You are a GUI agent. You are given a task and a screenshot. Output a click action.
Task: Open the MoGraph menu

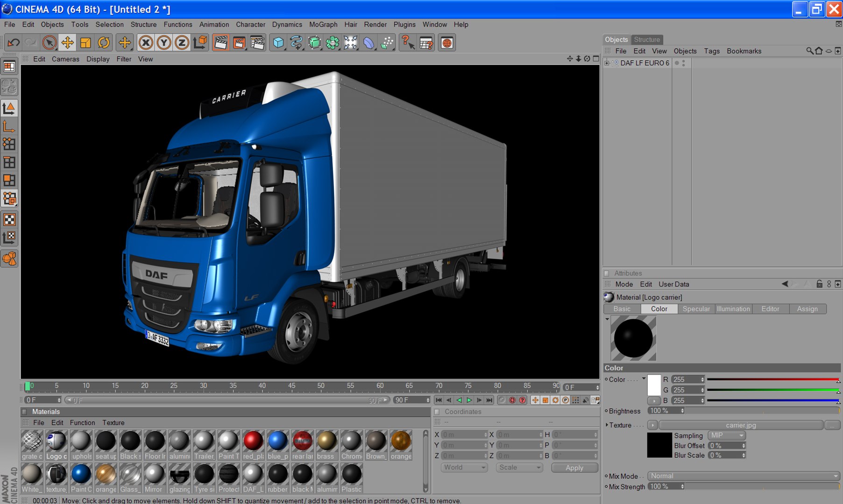coord(323,24)
